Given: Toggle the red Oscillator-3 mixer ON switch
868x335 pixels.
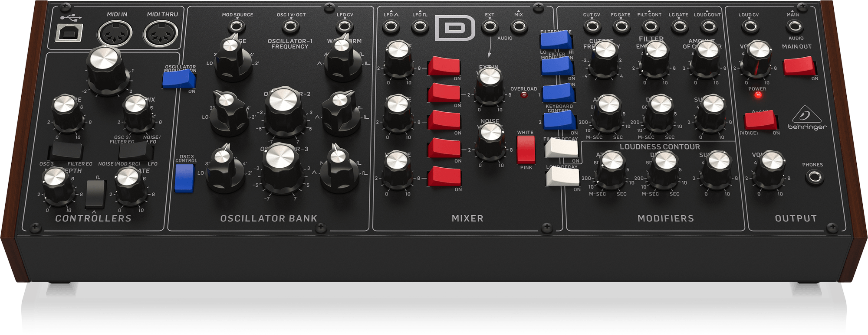Looking at the screenshot, I should (x=444, y=176).
